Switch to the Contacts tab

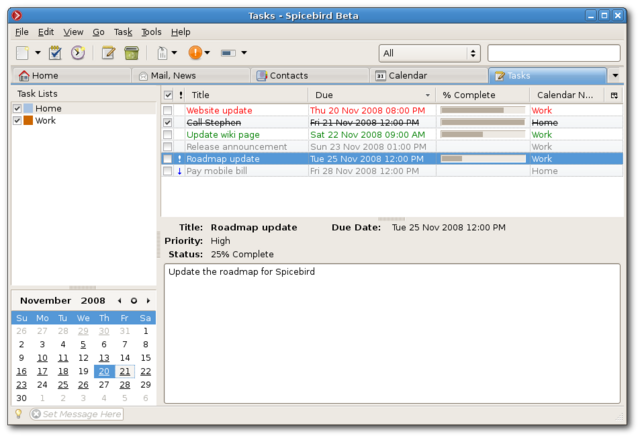(x=310, y=76)
